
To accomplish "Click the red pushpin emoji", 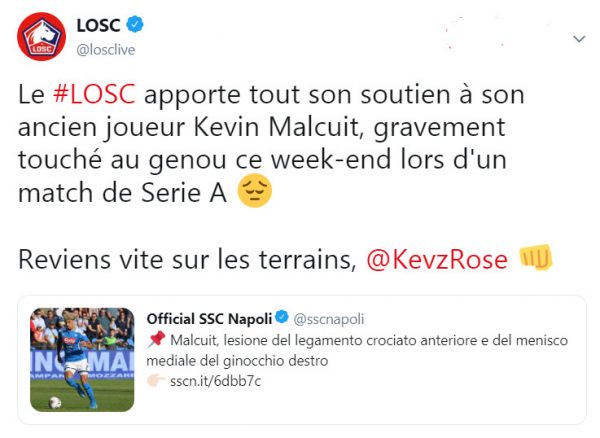I will click(x=155, y=340).
